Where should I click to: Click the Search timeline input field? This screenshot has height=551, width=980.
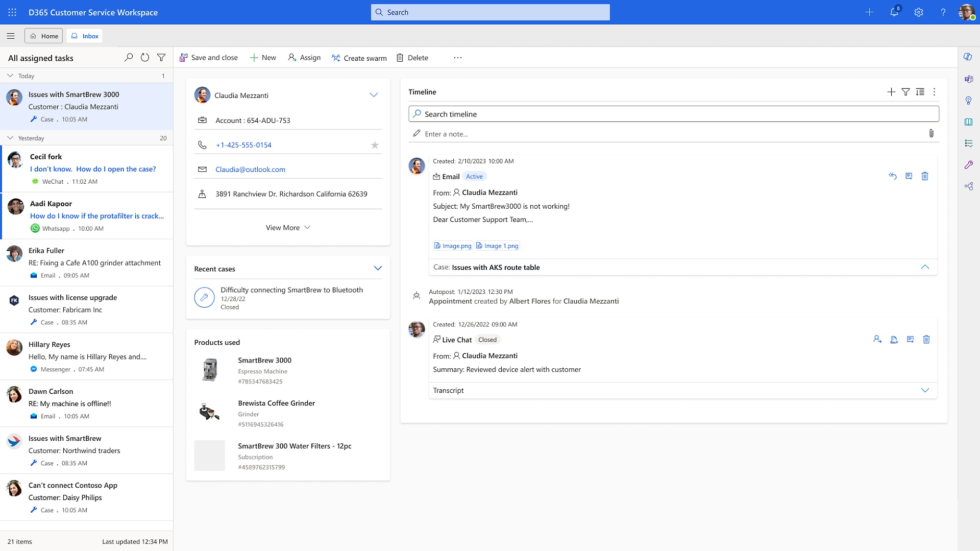pos(673,114)
